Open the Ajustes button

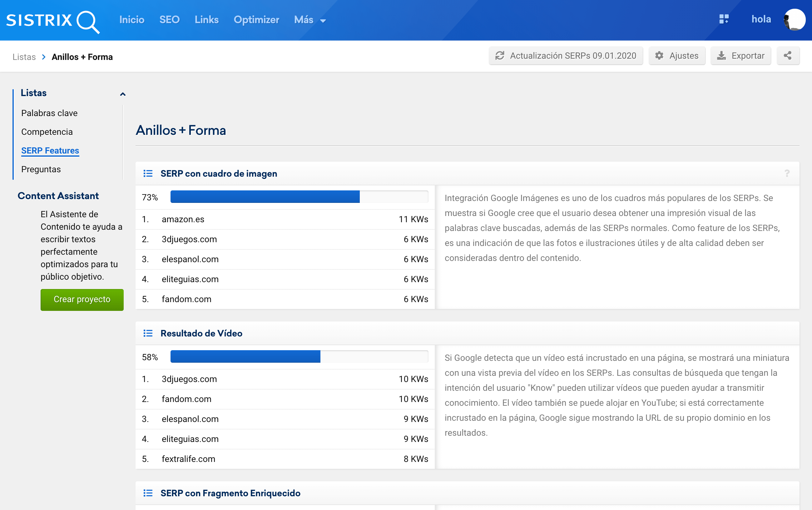677,56
